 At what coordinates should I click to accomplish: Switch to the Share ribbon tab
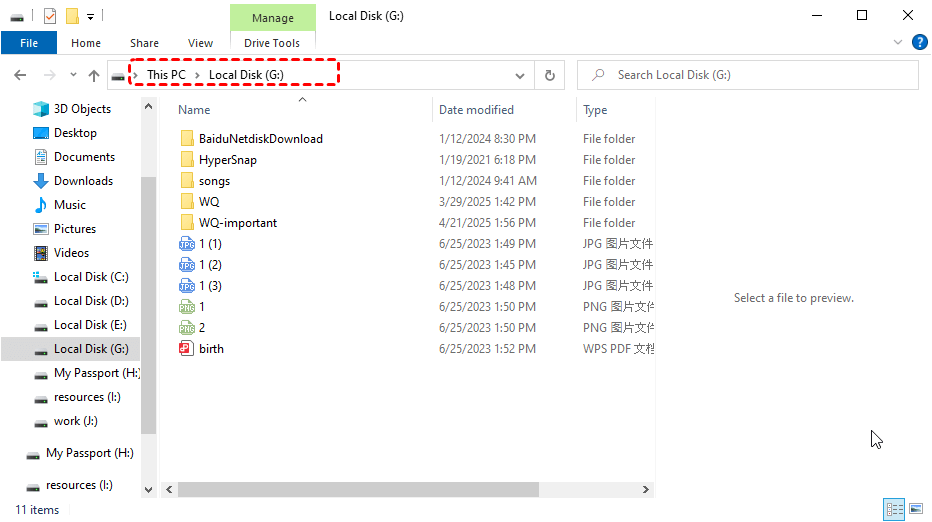144,43
